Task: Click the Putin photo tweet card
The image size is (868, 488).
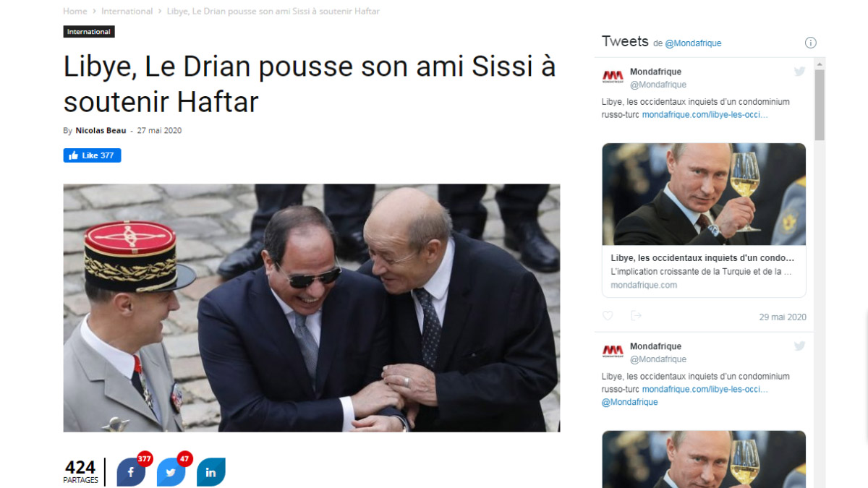Action: coord(704,220)
